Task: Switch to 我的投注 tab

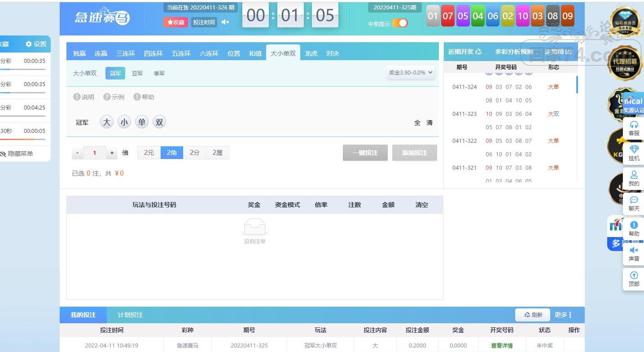Action: click(x=83, y=315)
